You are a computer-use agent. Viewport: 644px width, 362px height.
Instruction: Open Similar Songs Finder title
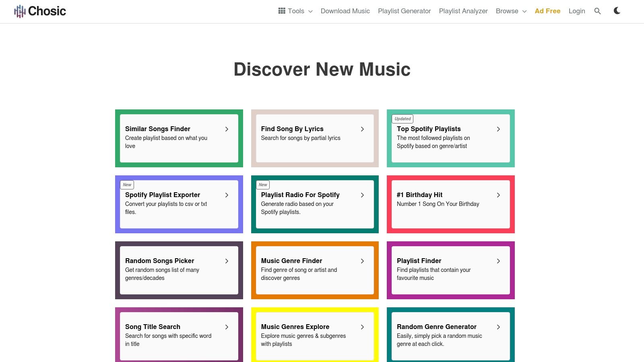(157, 129)
